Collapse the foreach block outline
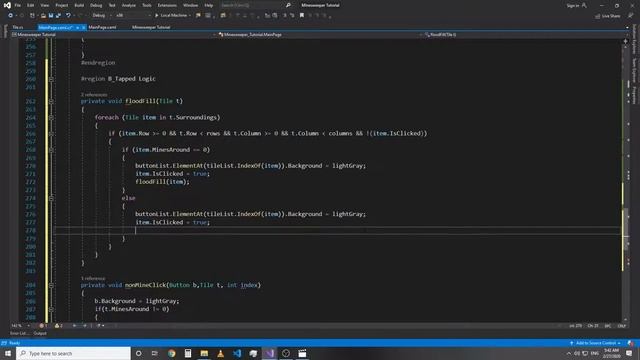Viewport: 640px width, 360px height. (x=51, y=118)
